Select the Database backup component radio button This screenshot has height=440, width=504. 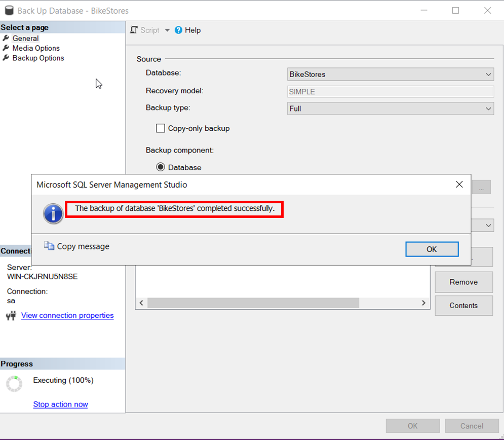pyautogui.click(x=161, y=167)
